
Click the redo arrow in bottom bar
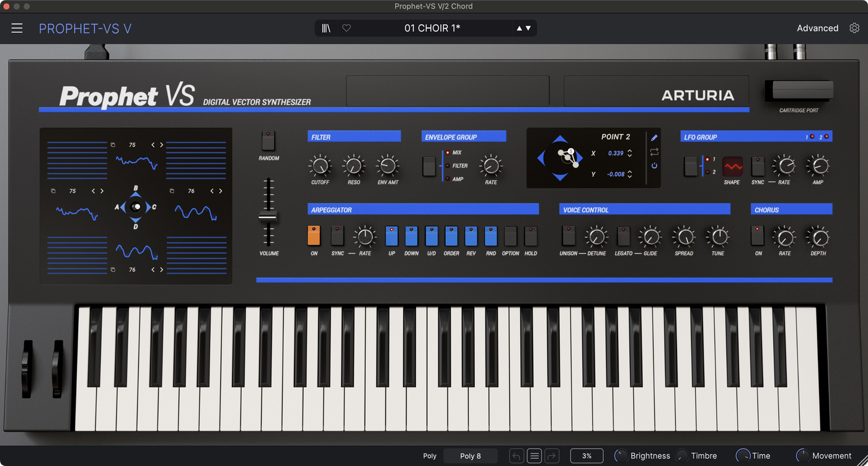click(552, 456)
